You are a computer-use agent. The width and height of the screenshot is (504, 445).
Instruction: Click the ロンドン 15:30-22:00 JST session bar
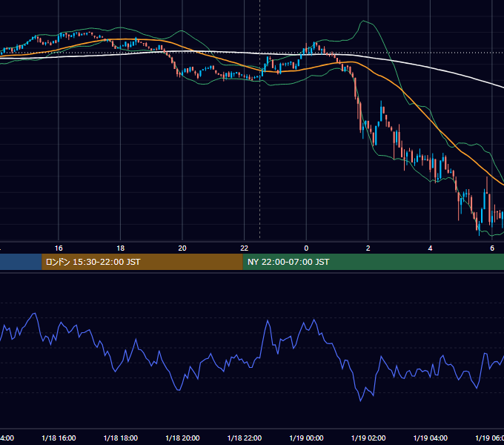point(142,262)
